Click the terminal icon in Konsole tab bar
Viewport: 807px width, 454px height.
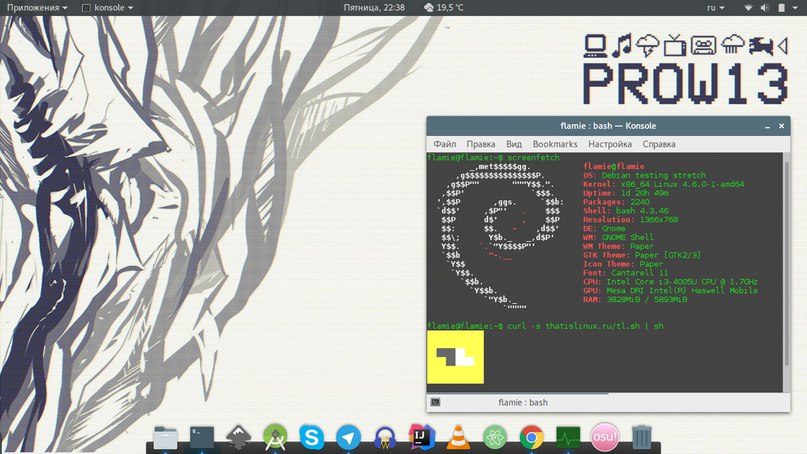pos(435,402)
